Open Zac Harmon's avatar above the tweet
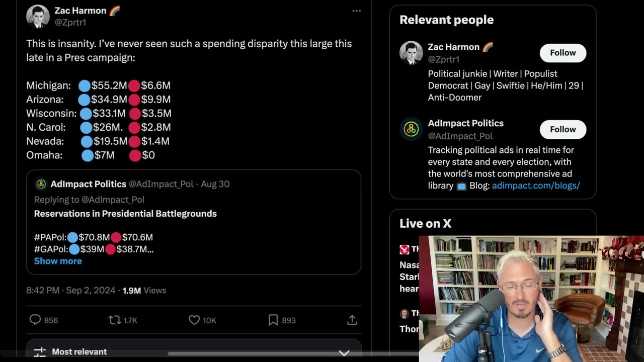The height and width of the screenshot is (362, 644). pos(38,16)
